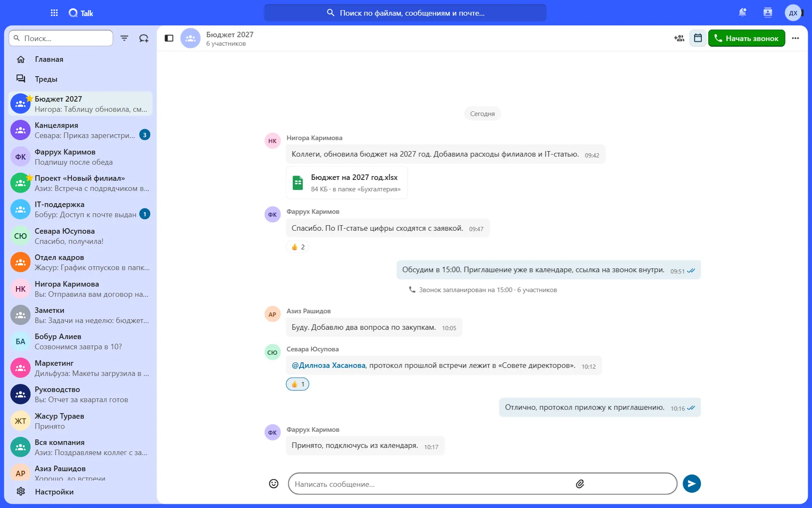
Task: Click the Talk logo in header
Action: (81, 13)
